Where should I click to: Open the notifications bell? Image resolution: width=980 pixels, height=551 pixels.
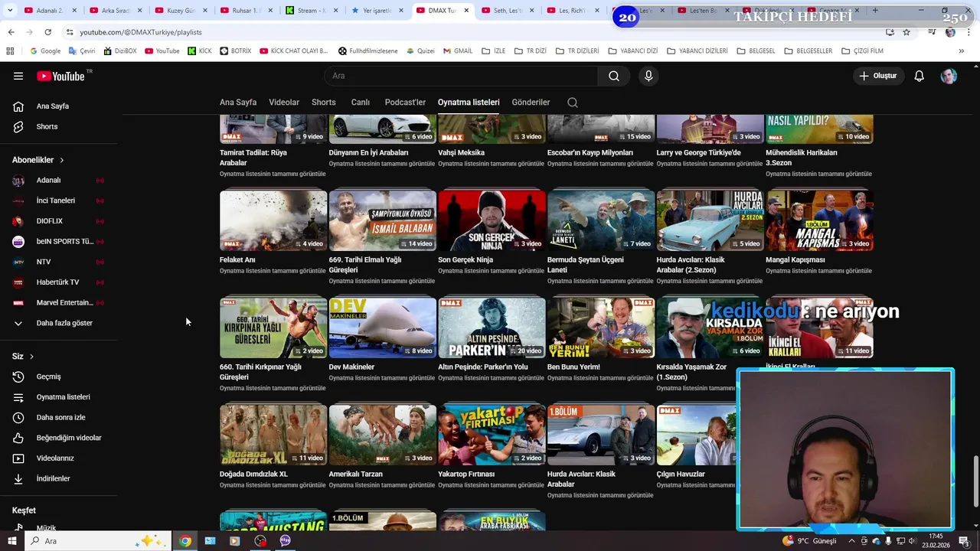point(919,76)
